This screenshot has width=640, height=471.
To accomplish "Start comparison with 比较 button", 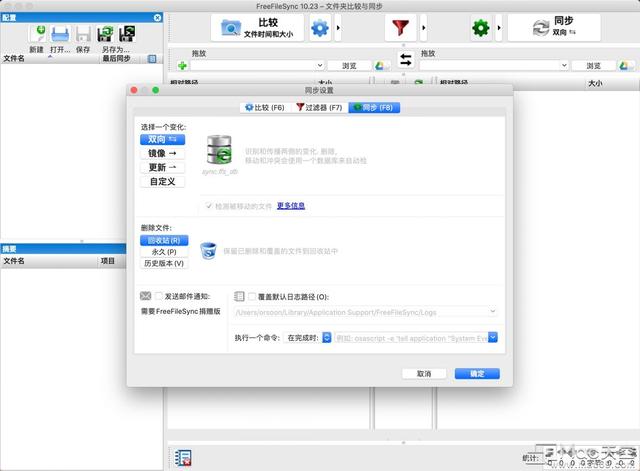I will click(258, 28).
